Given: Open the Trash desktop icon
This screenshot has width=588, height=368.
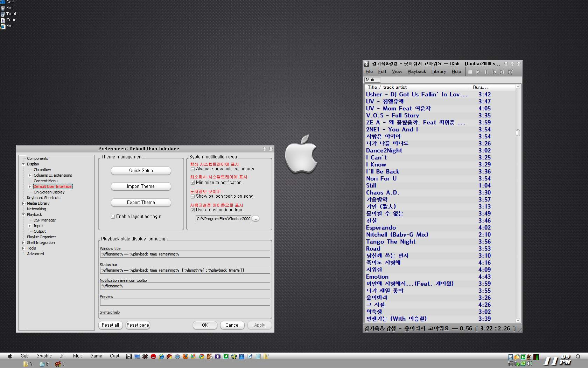Looking at the screenshot, I should [9, 14].
